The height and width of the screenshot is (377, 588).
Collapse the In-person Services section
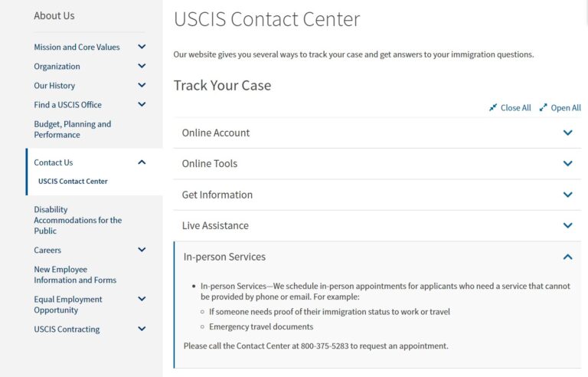(567, 257)
